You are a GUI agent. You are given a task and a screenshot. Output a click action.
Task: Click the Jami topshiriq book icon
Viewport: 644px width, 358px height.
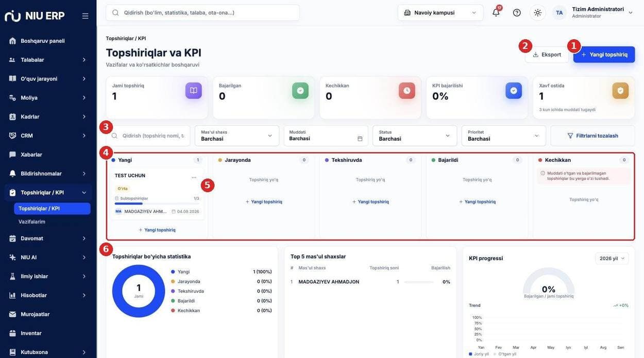click(193, 91)
